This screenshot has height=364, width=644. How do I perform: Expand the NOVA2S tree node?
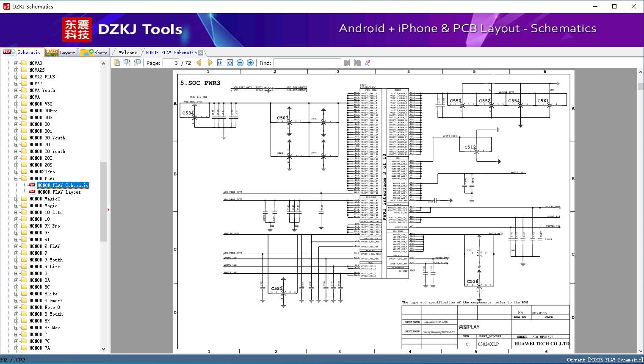tap(16, 70)
